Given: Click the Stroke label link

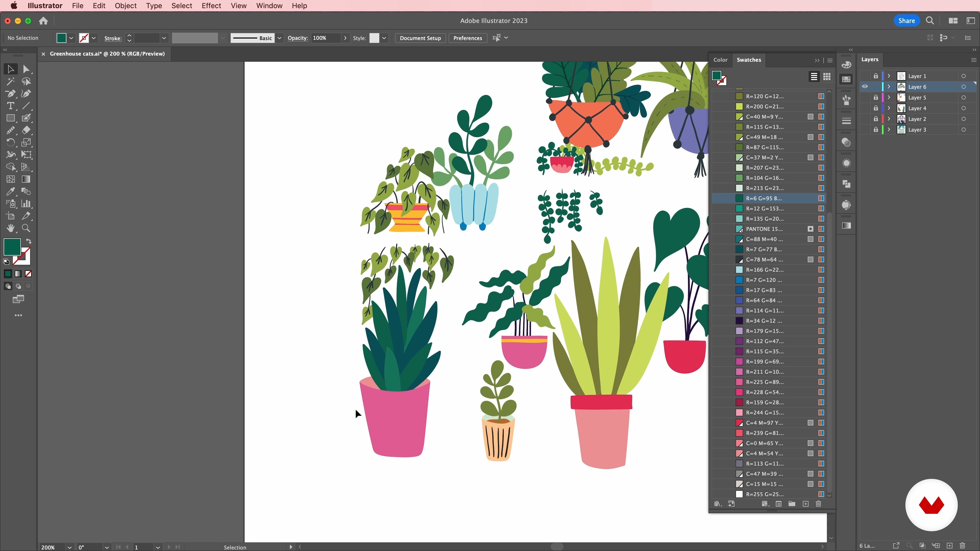Looking at the screenshot, I should point(113,39).
